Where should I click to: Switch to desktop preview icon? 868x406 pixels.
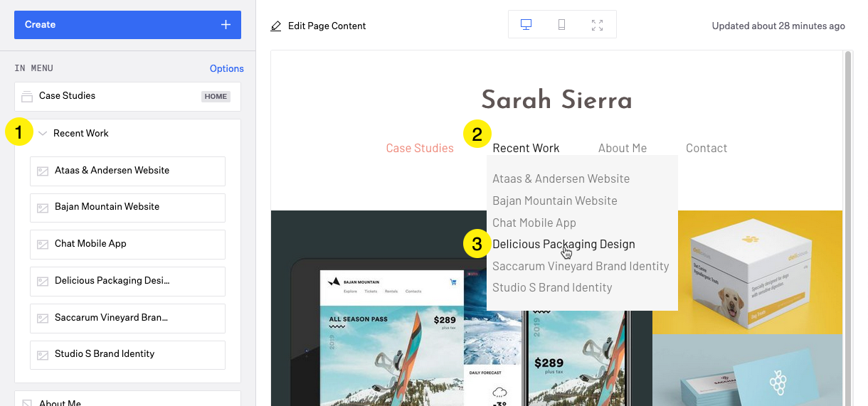tap(526, 25)
